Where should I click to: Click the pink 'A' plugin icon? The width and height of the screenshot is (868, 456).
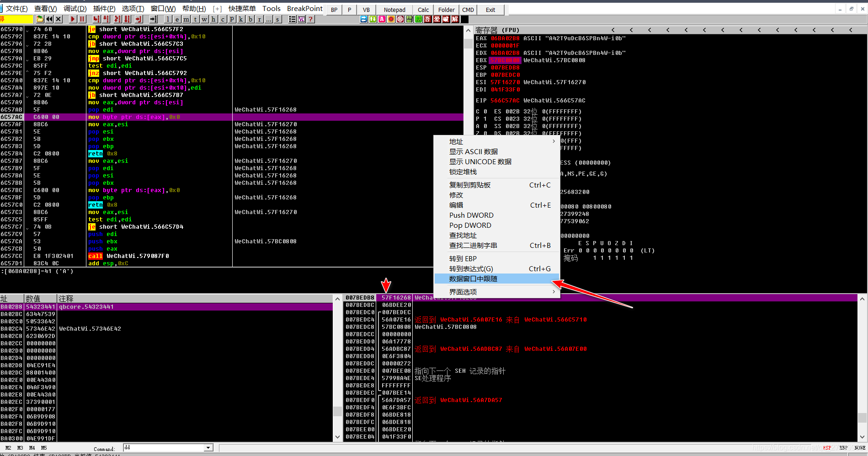point(382,19)
